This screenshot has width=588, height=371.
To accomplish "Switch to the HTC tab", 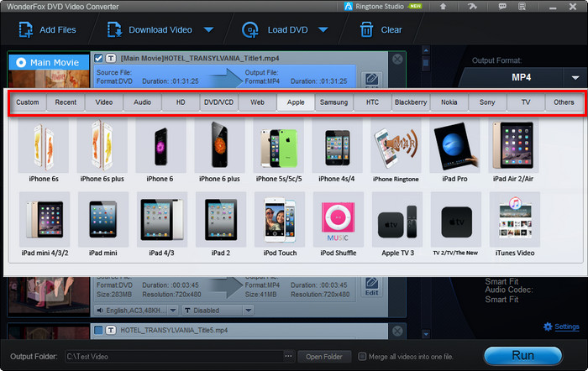I will click(372, 102).
